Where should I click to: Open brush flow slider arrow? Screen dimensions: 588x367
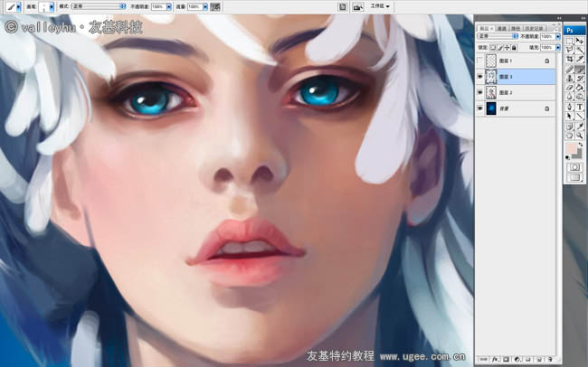coord(205,6)
